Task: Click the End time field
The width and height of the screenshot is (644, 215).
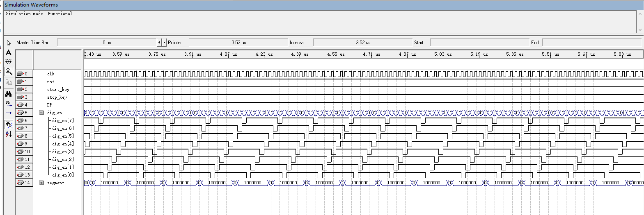Action: pos(591,43)
